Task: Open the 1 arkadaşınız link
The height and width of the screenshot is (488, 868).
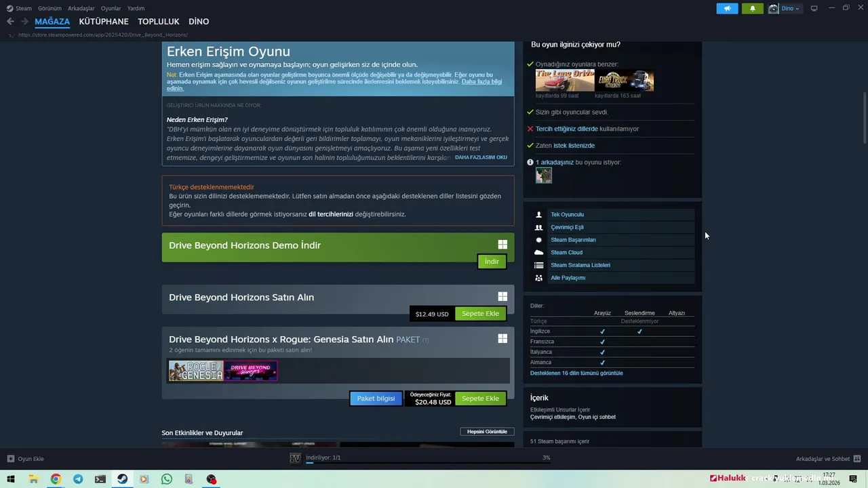Action: click(x=555, y=163)
